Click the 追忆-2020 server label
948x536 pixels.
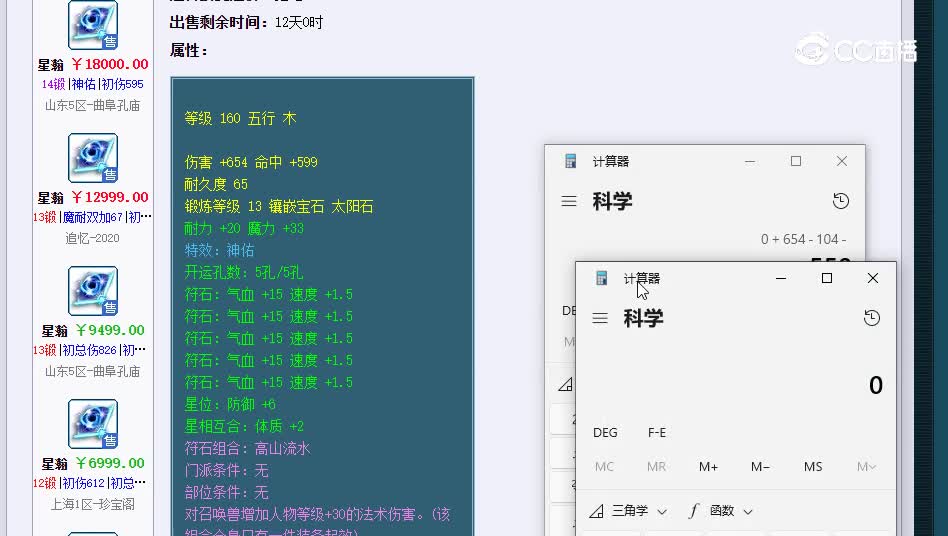[x=93, y=238]
